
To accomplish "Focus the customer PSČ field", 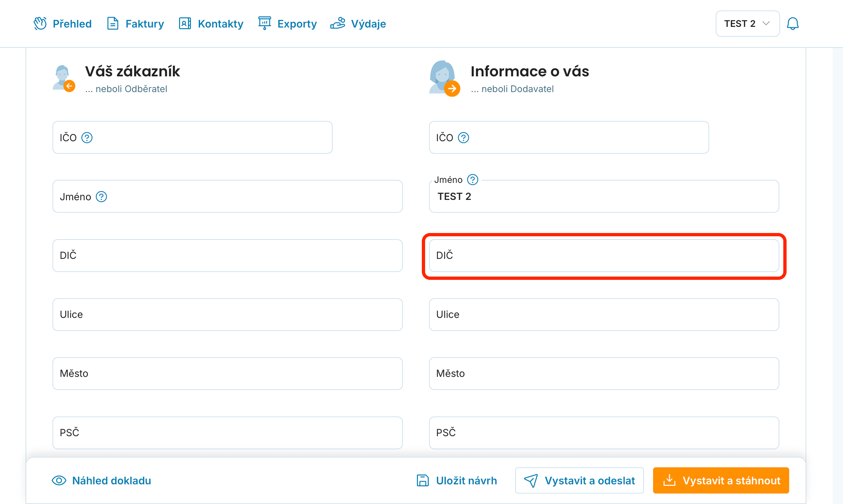I will point(227,433).
